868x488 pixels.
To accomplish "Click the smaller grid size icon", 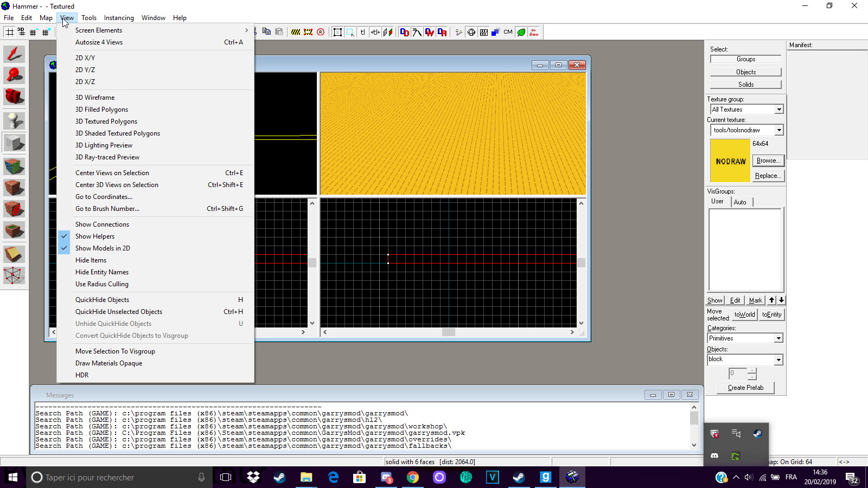I will 33,32.
